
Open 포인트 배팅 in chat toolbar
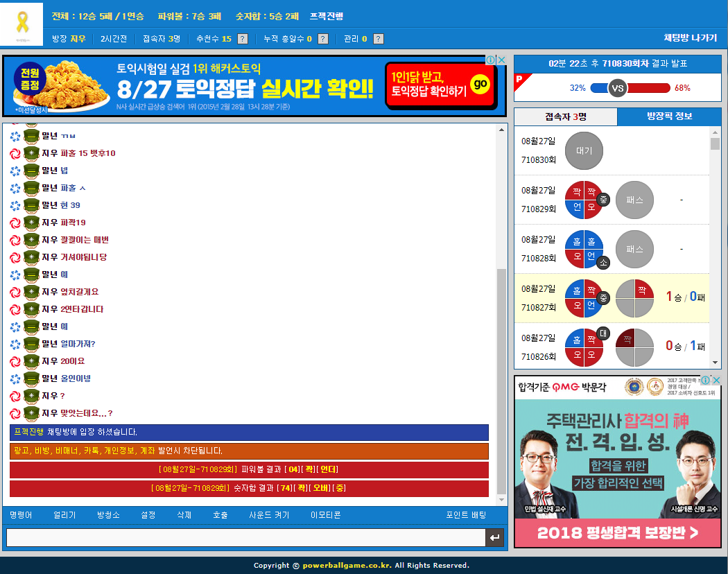point(466,514)
